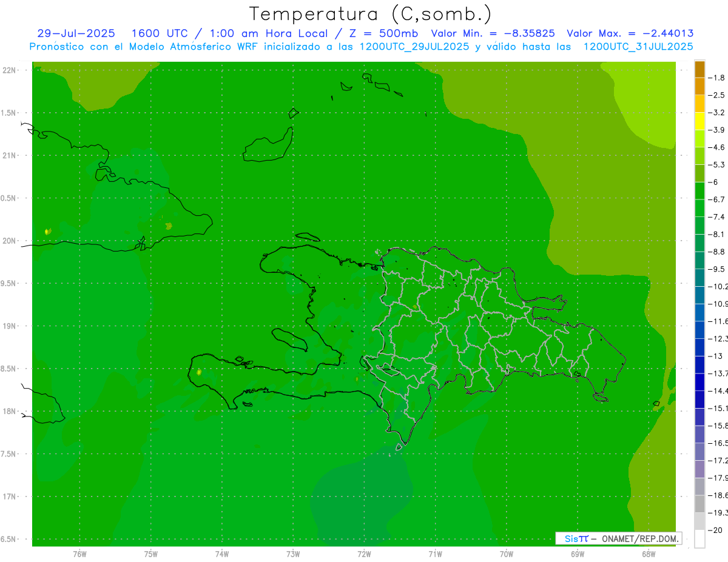
Task: Click the '74W' longitude label
Action: 221,554
